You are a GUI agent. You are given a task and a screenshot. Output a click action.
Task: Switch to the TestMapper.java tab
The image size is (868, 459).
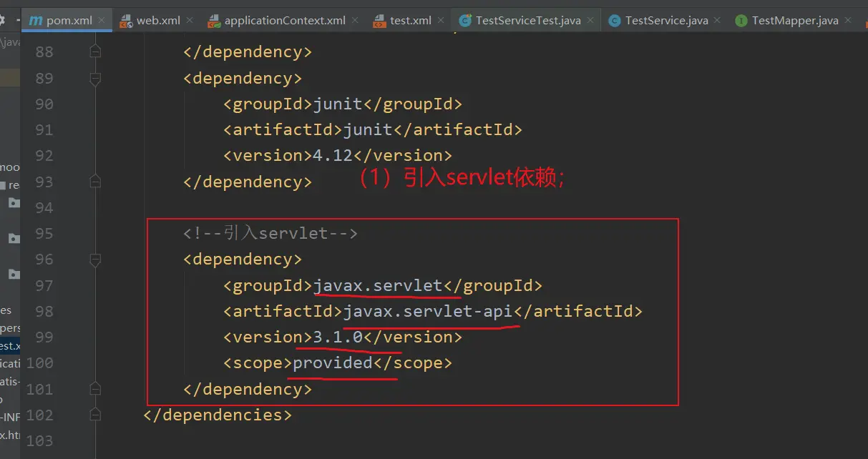tap(795, 20)
